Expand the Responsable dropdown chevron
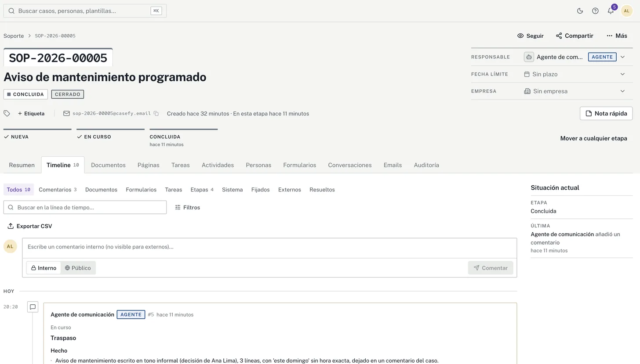The image size is (640, 364). (622, 57)
